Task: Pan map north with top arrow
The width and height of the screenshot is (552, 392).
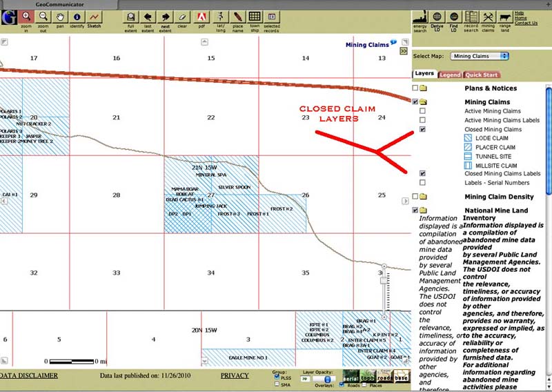Action: click(204, 42)
